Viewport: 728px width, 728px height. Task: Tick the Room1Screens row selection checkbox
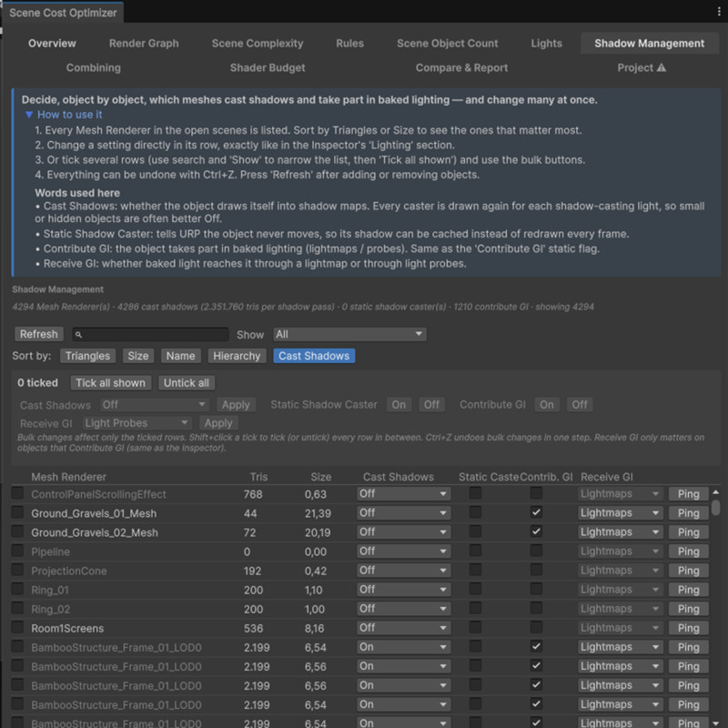tap(17, 627)
